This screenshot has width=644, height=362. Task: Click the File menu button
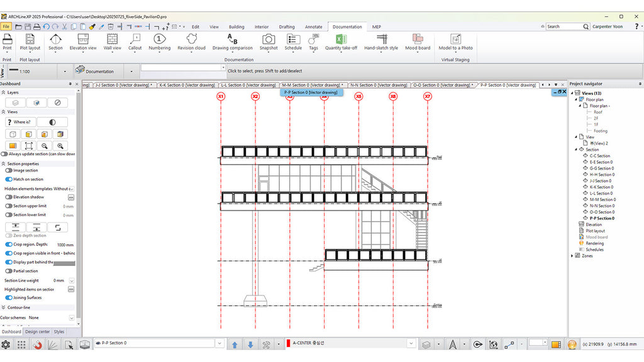6,26
